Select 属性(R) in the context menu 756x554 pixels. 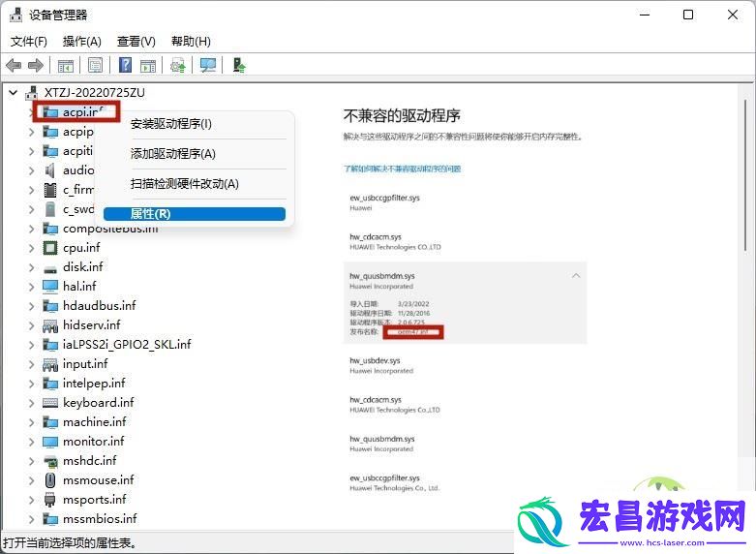click(195, 214)
